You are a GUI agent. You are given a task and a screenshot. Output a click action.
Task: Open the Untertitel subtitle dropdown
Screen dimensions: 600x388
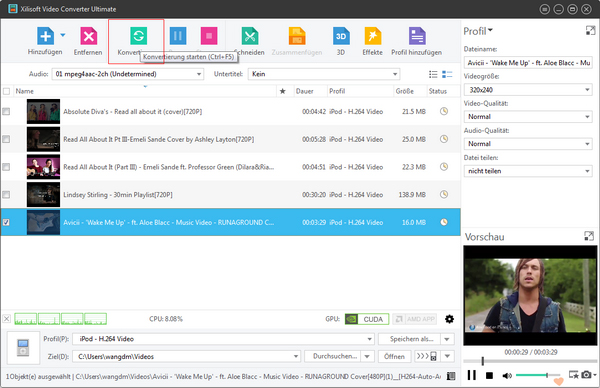click(324, 74)
